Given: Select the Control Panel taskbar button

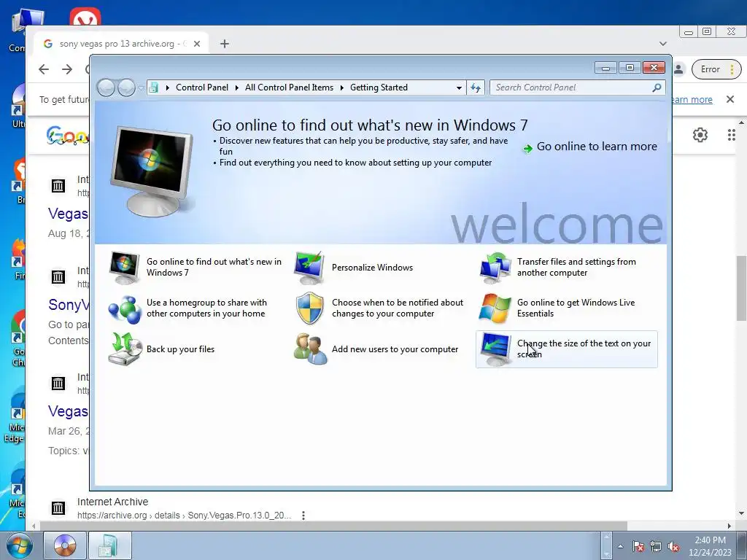Looking at the screenshot, I should pyautogui.click(x=109, y=545).
